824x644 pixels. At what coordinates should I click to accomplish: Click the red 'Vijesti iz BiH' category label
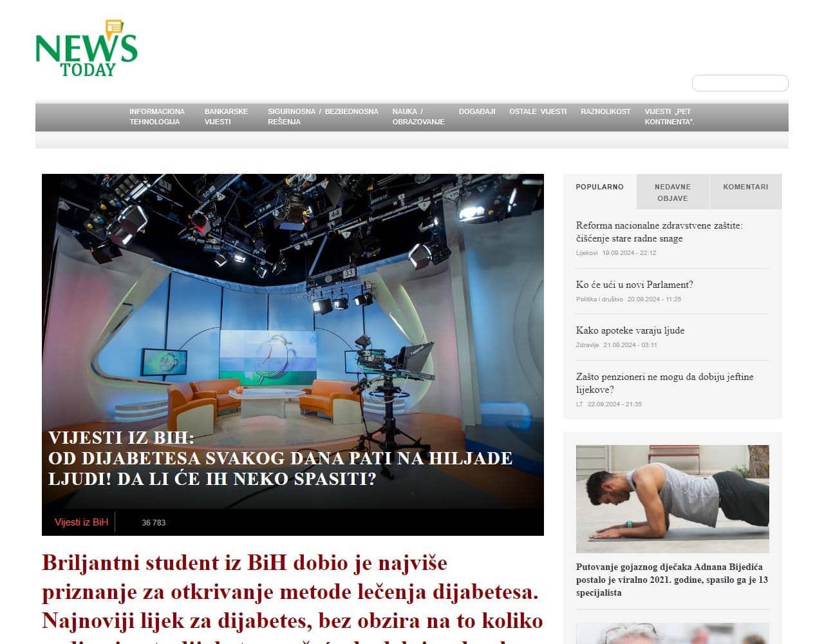[x=81, y=522]
